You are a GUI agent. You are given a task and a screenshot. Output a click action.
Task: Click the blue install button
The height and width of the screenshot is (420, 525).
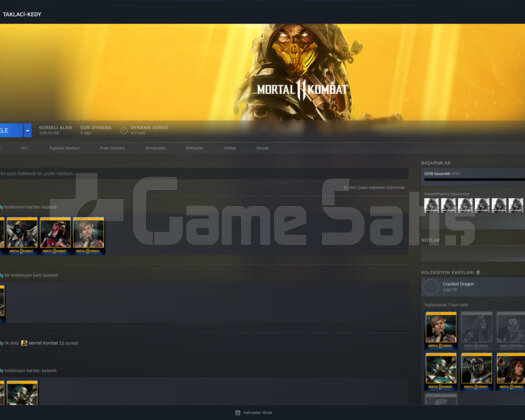click(11, 130)
